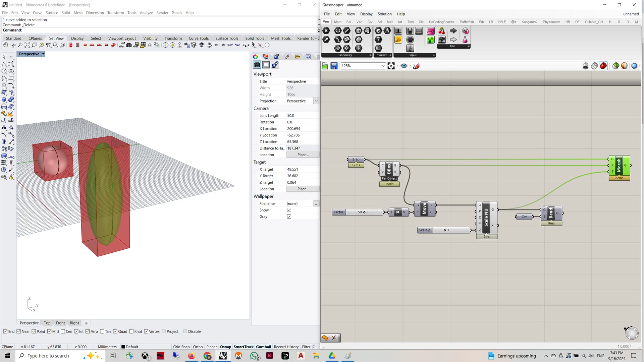
Task: Click the Place… button under Camera location
Action: tap(302, 155)
